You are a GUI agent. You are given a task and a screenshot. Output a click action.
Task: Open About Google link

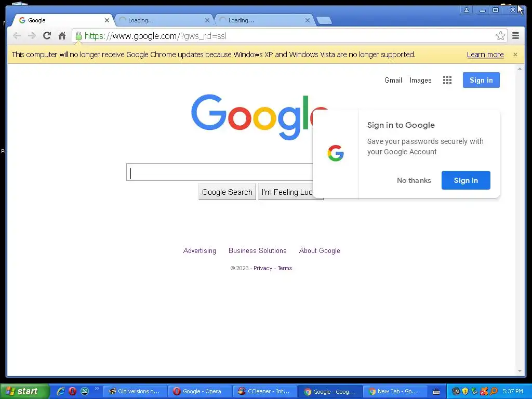click(x=320, y=250)
